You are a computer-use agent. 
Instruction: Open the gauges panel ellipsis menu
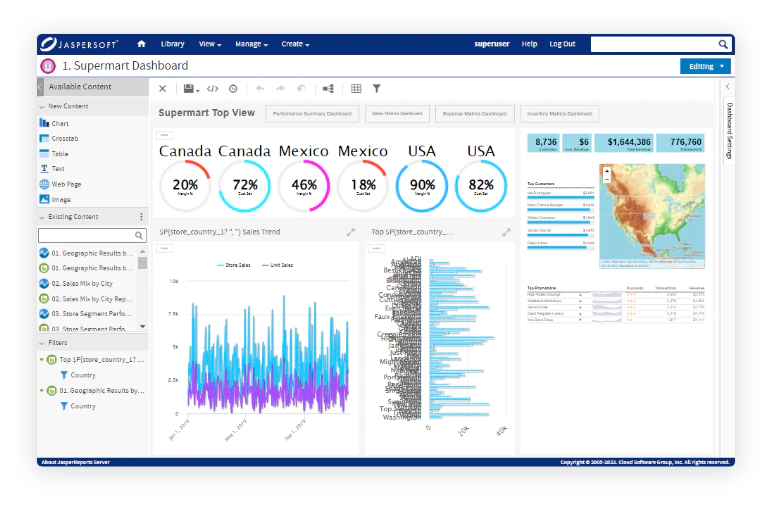click(x=164, y=135)
